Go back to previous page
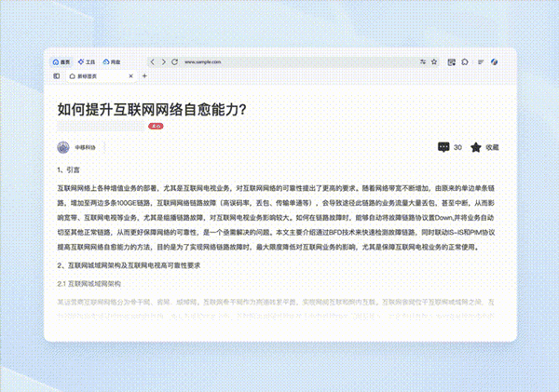This screenshot has width=559, height=392. point(153,61)
